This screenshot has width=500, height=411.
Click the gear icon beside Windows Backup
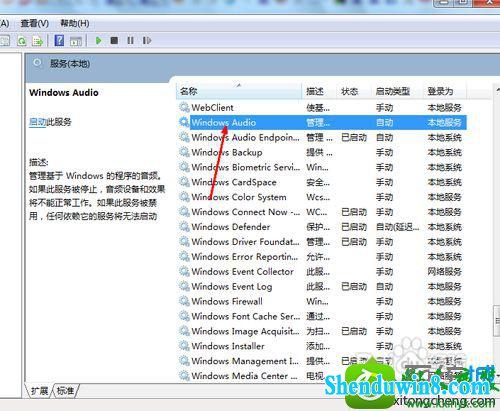point(184,152)
